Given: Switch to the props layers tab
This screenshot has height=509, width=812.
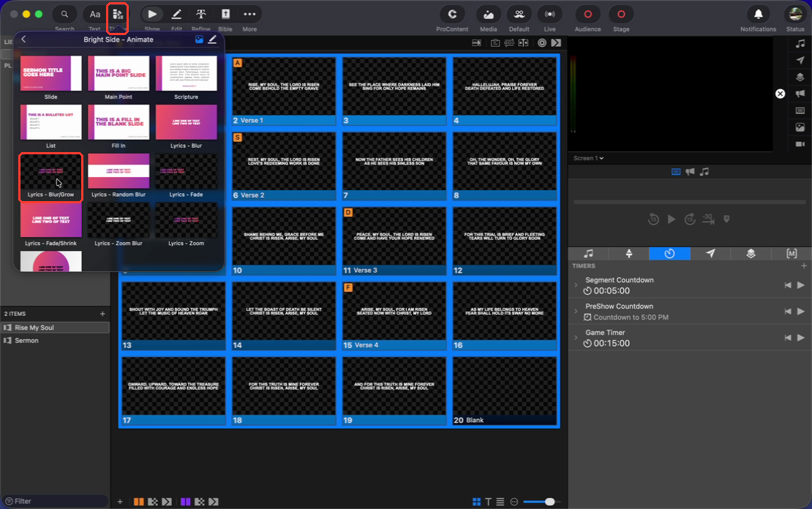Looking at the screenshot, I should click(751, 254).
